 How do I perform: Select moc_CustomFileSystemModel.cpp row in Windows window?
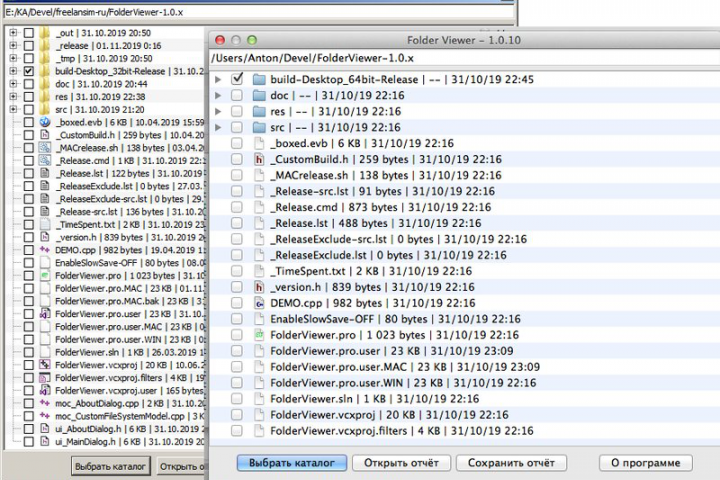[106, 416]
